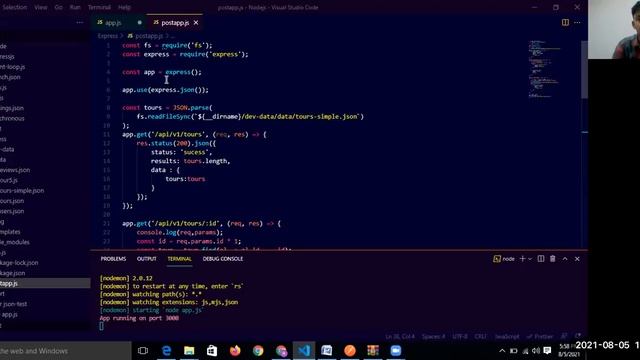Image resolution: width=640 pixels, height=360 pixels.
Task: Switch to Visual Studio Code taskbar icon
Action: click(x=304, y=351)
